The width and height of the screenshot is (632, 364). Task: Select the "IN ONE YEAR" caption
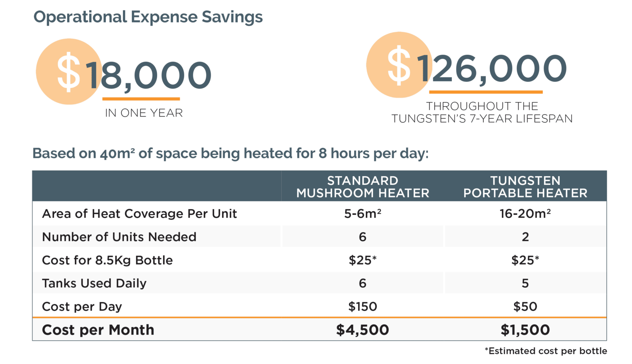tap(144, 113)
